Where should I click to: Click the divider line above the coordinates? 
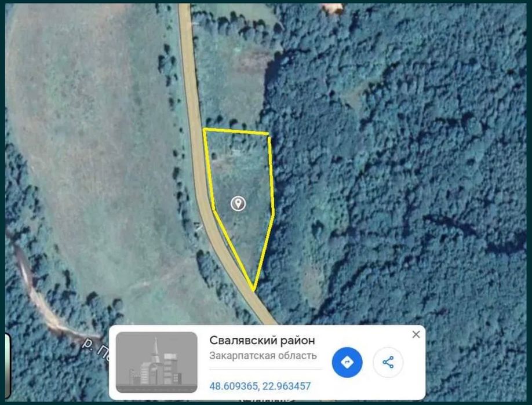coord(265,368)
